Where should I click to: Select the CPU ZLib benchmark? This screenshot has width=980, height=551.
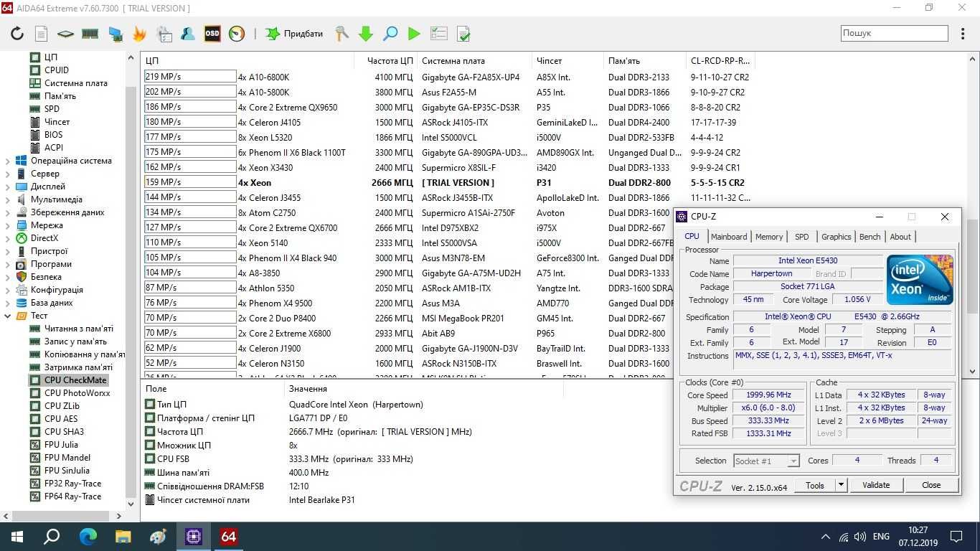[62, 406]
